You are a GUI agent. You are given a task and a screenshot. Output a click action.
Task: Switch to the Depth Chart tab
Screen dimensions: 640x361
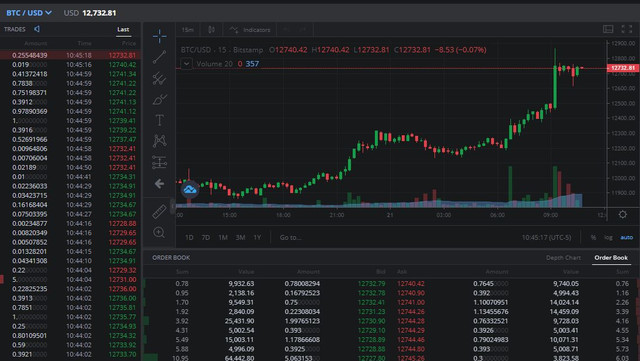point(563,258)
